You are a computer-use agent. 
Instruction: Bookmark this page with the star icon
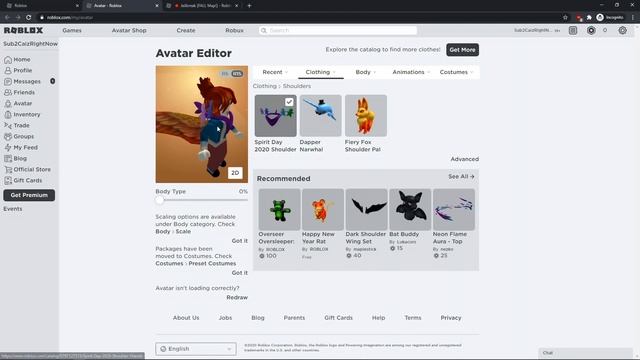coord(565,18)
